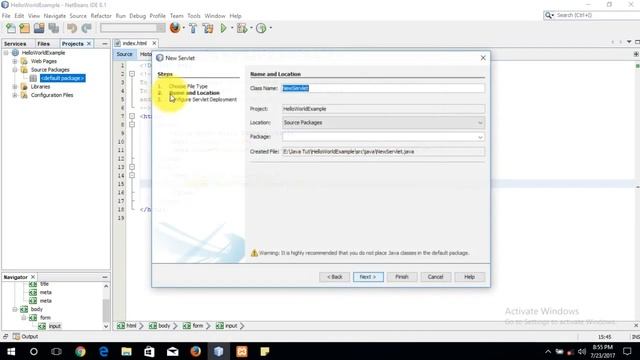Close the Navigator panel

coord(33,277)
